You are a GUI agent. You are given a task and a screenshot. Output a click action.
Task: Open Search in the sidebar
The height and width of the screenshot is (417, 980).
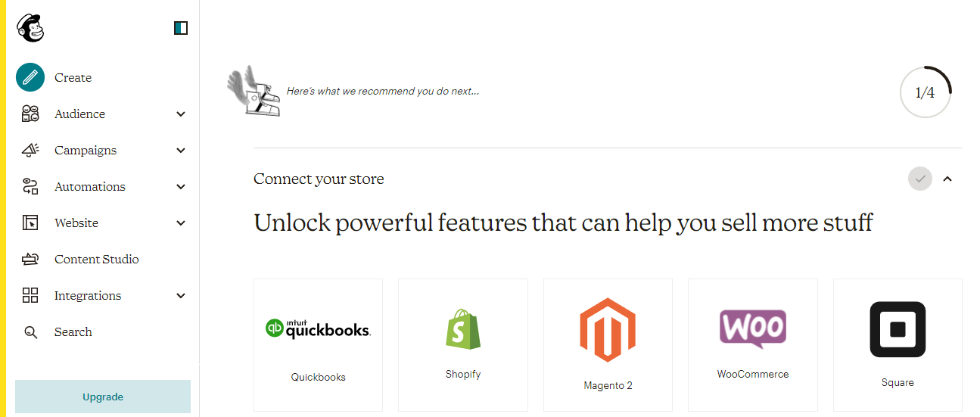tap(73, 332)
